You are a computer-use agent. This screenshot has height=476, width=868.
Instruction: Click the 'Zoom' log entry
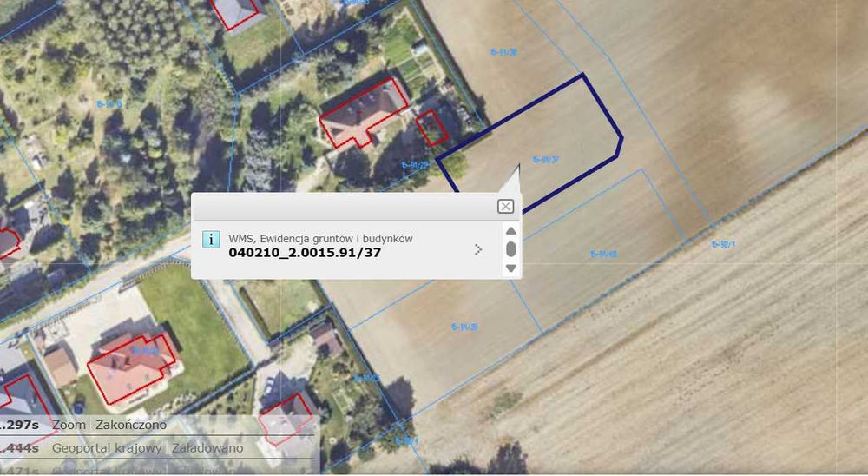pyautogui.click(x=69, y=425)
